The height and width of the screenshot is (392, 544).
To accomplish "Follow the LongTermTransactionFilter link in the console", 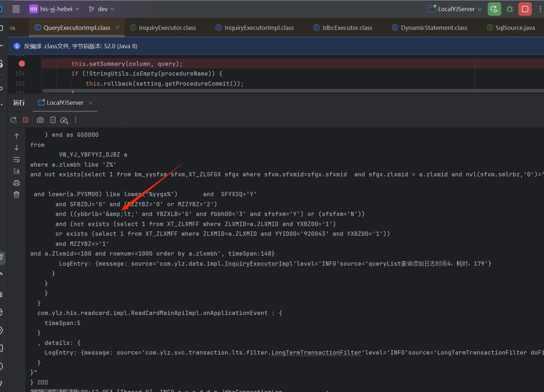I will pyautogui.click(x=316, y=353).
